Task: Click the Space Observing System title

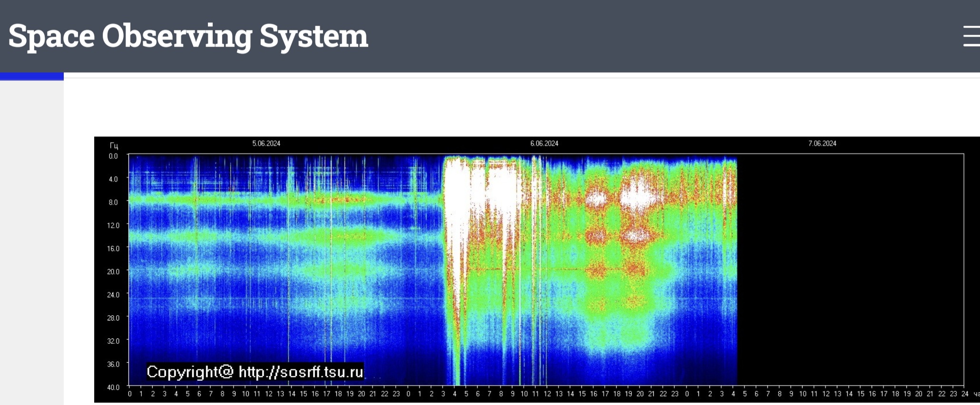Action: pos(188,36)
